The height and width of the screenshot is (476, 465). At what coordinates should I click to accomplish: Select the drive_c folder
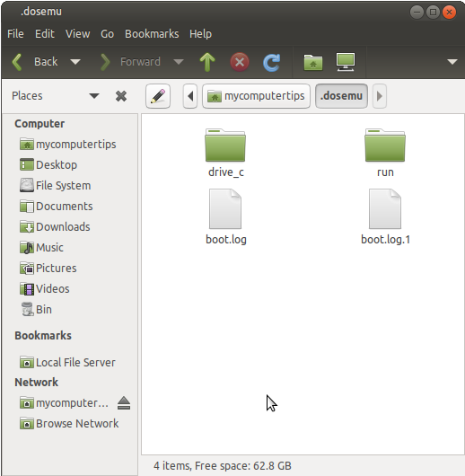click(225, 153)
